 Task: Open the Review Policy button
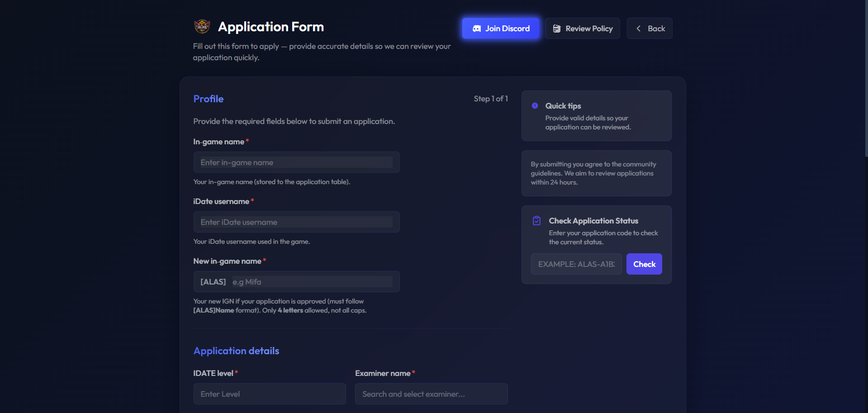[583, 28]
